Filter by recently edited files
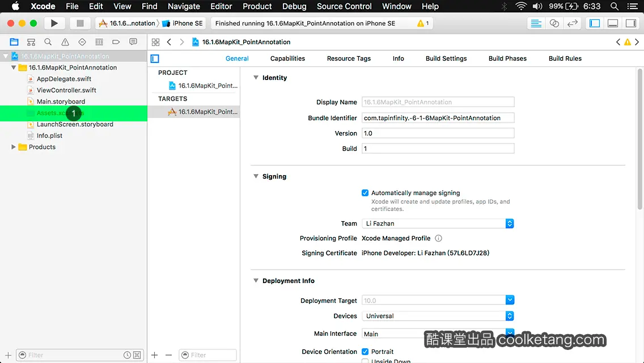644x363 pixels. click(x=128, y=355)
